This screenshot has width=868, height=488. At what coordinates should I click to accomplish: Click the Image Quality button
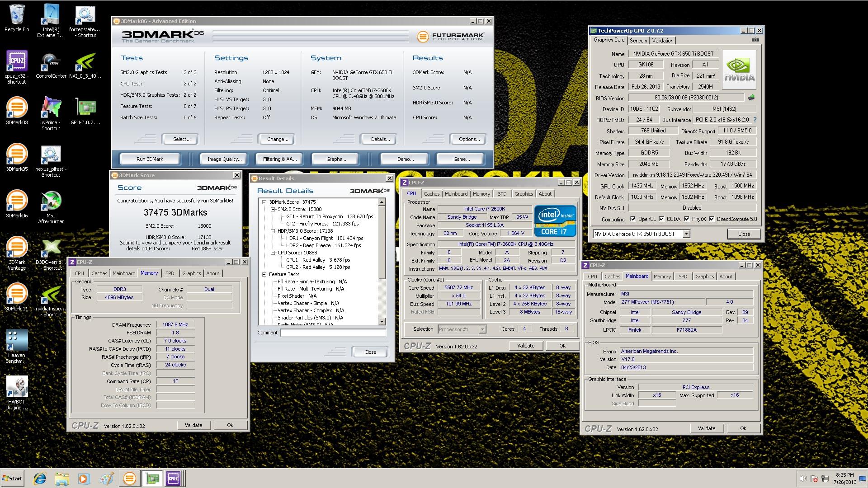(224, 159)
